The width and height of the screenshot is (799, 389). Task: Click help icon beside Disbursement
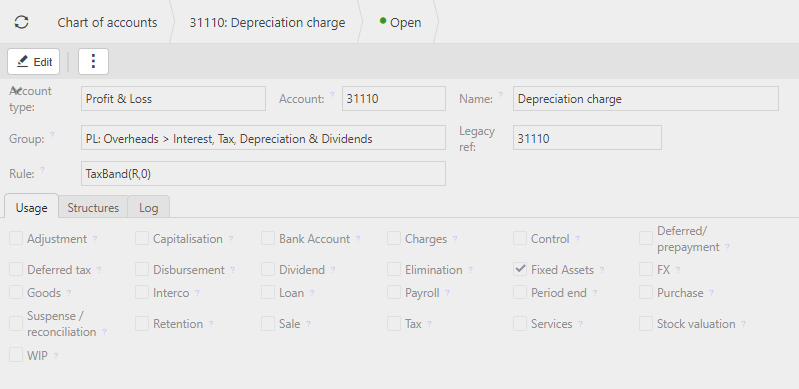[232, 270]
